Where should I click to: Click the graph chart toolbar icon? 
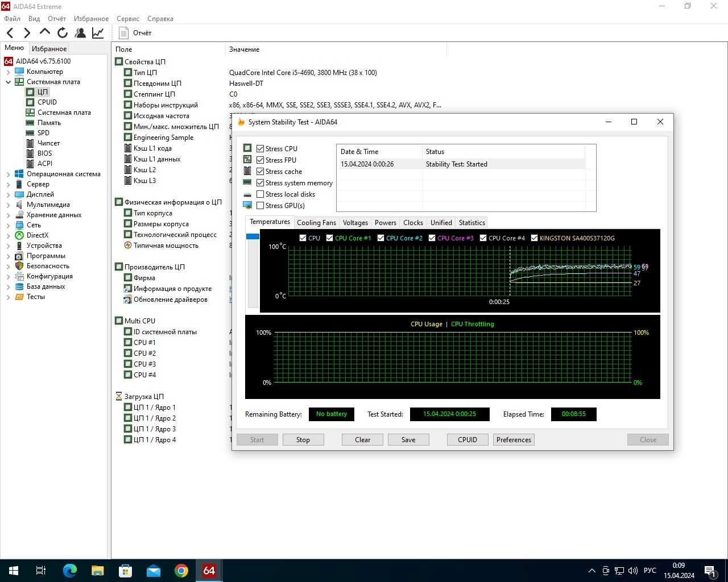point(98,33)
